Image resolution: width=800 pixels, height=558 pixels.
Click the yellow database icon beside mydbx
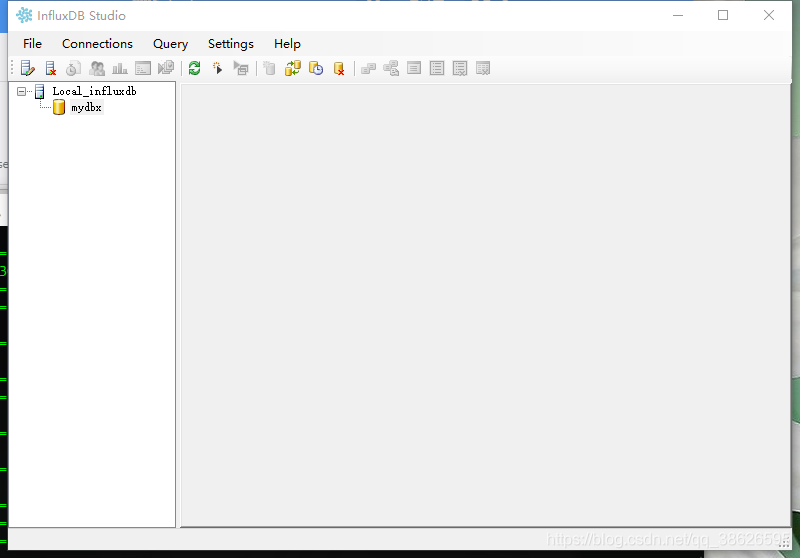[59, 107]
